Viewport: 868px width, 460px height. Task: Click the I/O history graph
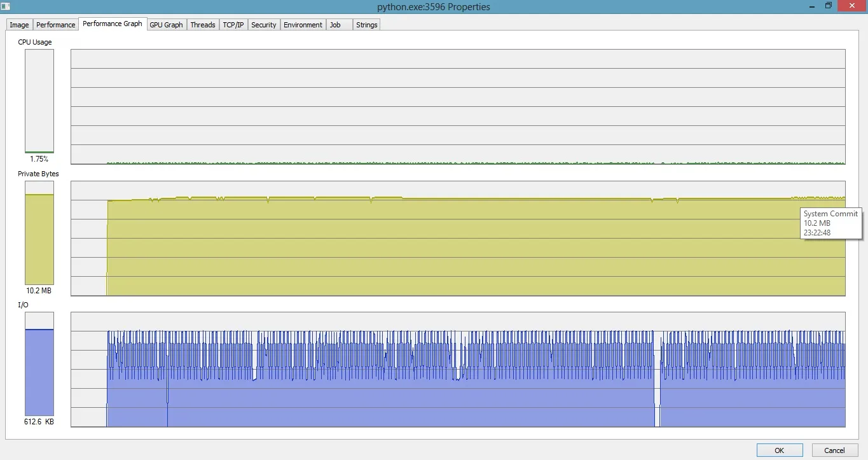point(458,370)
